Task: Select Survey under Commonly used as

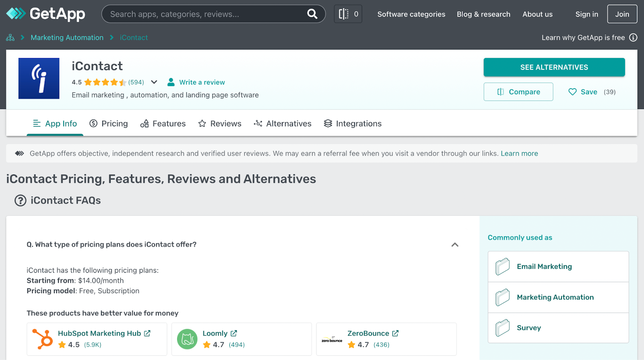Action: [x=558, y=328]
